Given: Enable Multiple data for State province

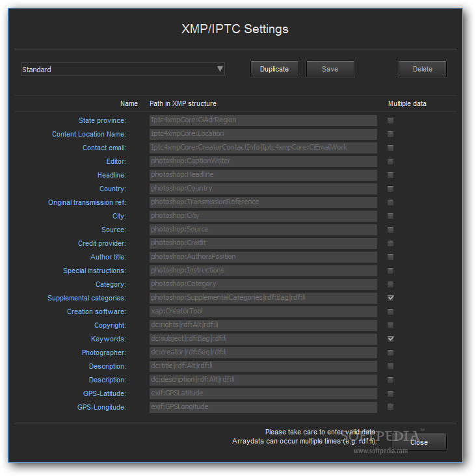Looking at the screenshot, I should pyautogui.click(x=390, y=120).
